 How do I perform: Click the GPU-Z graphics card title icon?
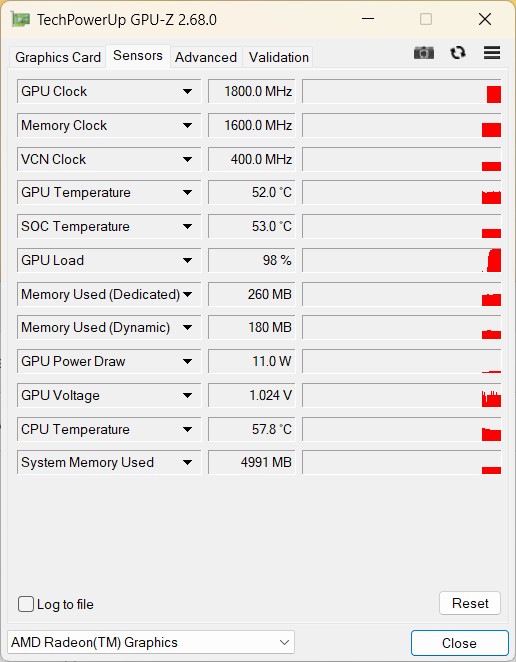click(20, 19)
